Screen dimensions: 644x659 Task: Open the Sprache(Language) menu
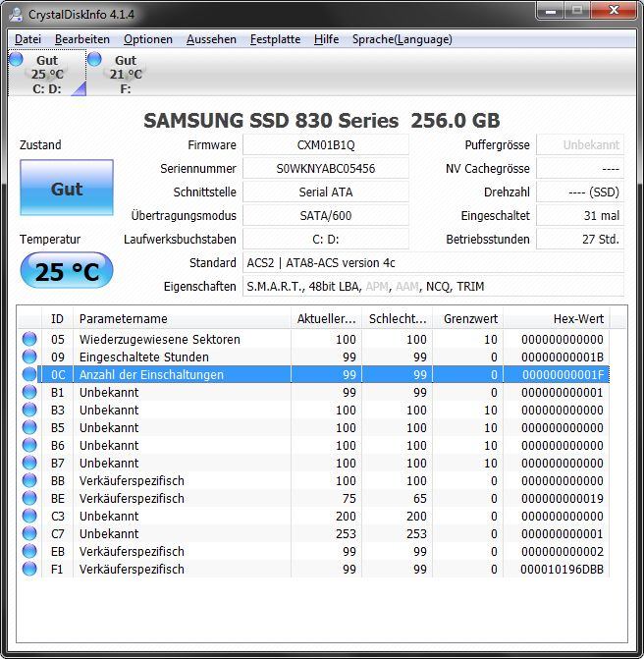pyautogui.click(x=402, y=39)
